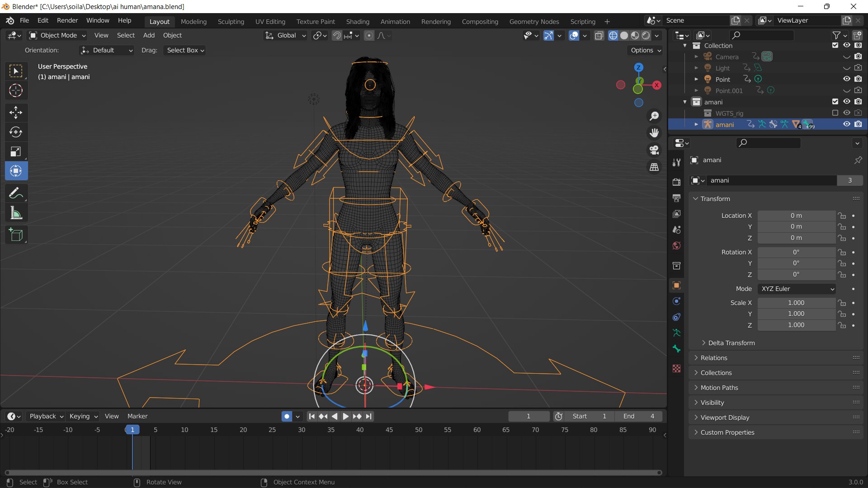Activate the Move tool
The height and width of the screenshot is (488, 868).
(16, 112)
